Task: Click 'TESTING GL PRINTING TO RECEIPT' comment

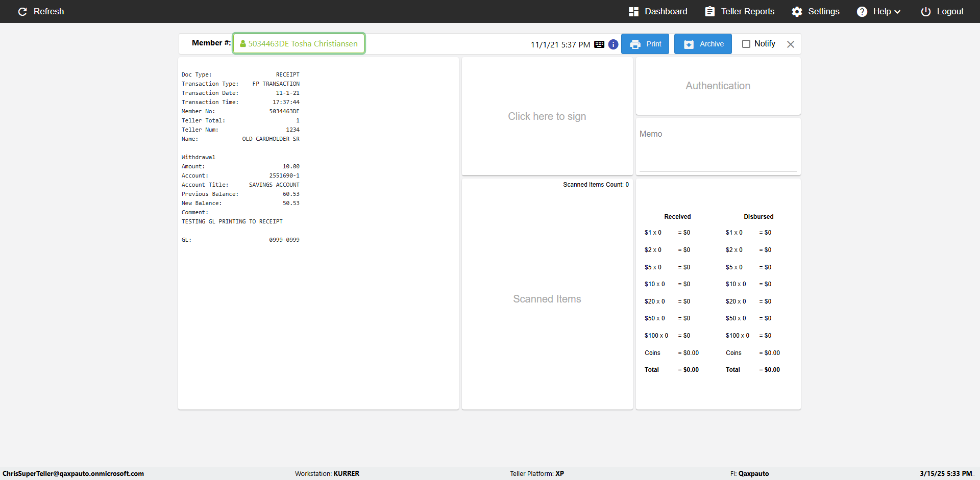Action: pyautogui.click(x=232, y=221)
